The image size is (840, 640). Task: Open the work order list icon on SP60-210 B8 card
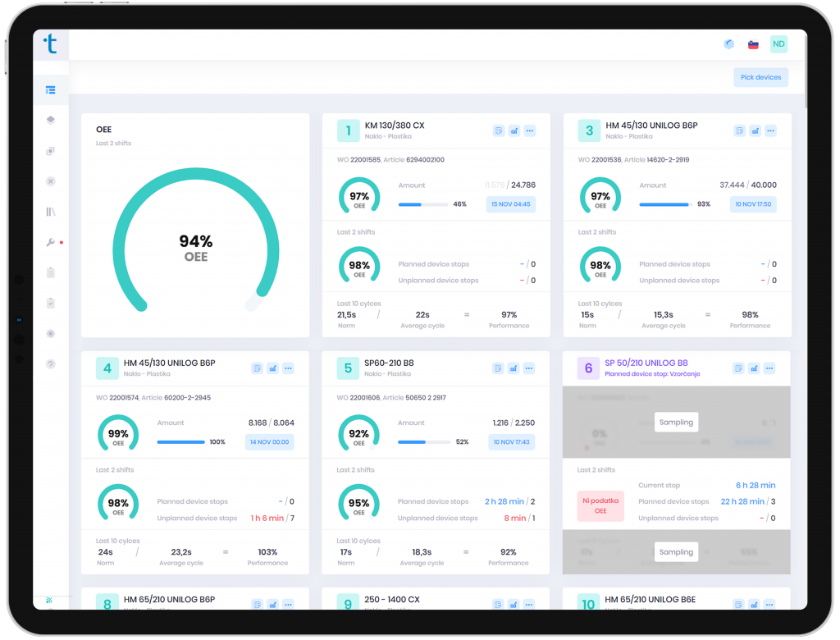tap(498, 368)
